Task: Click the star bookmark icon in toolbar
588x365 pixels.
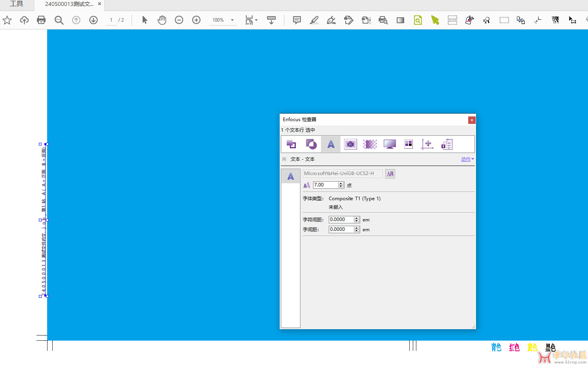Action: click(7, 20)
